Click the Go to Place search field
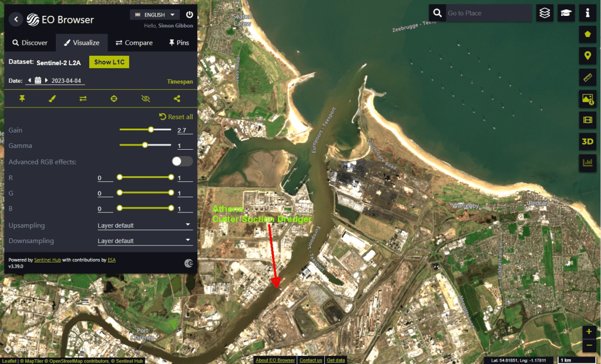 click(x=488, y=13)
